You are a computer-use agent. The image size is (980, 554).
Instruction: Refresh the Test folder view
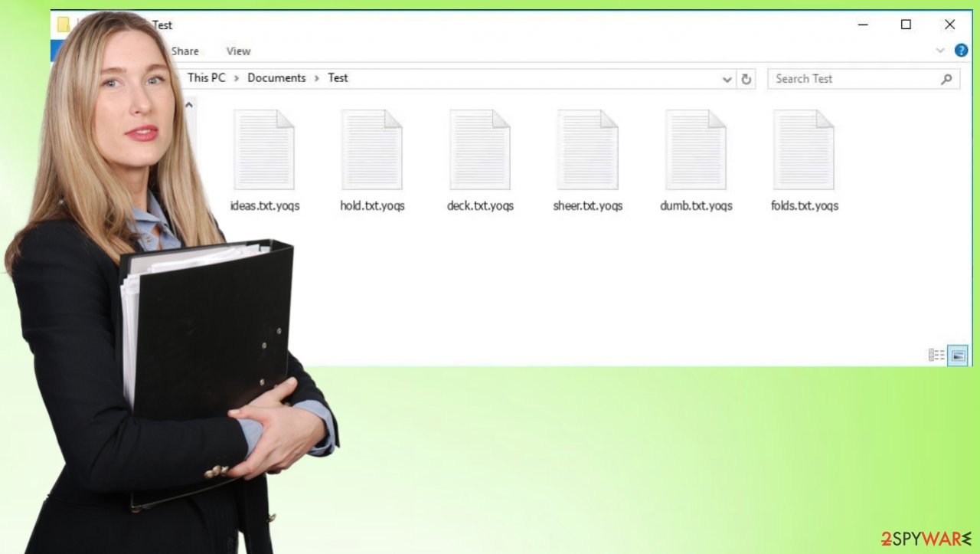(x=746, y=79)
